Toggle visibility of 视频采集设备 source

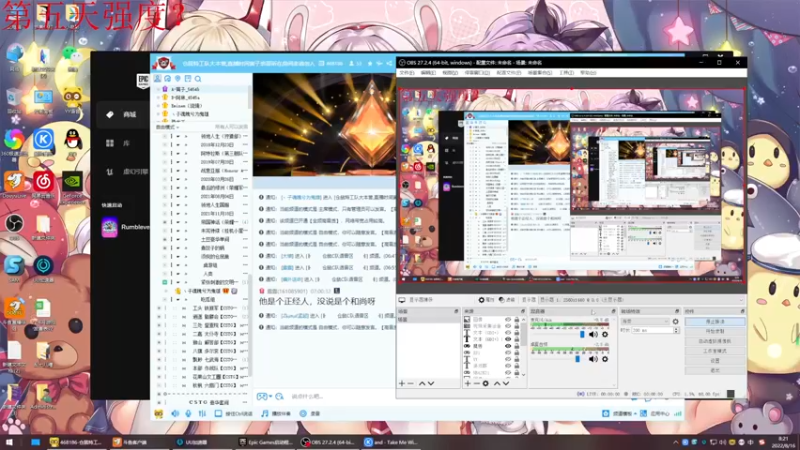point(508,326)
